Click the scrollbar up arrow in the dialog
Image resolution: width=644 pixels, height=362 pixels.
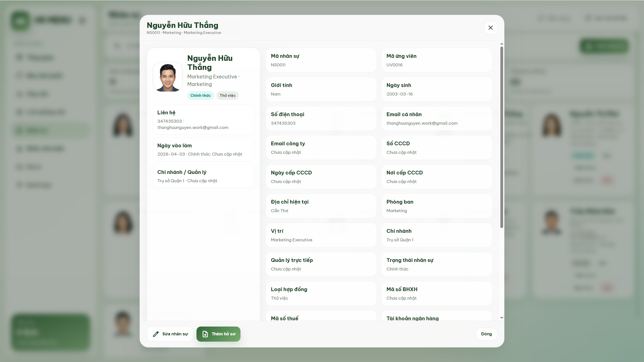[x=502, y=43]
